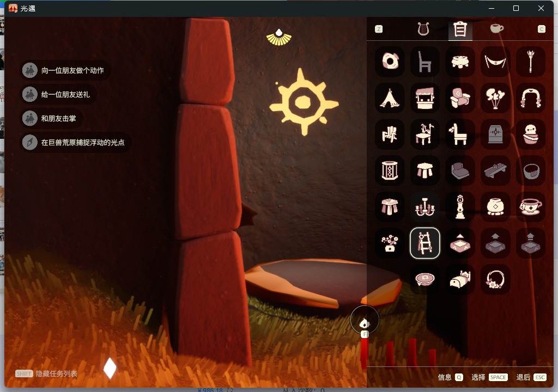558x392 pixels.
Task: Maximize the 光遇 game window
Action: pyautogui.click(x=516, y=8)
